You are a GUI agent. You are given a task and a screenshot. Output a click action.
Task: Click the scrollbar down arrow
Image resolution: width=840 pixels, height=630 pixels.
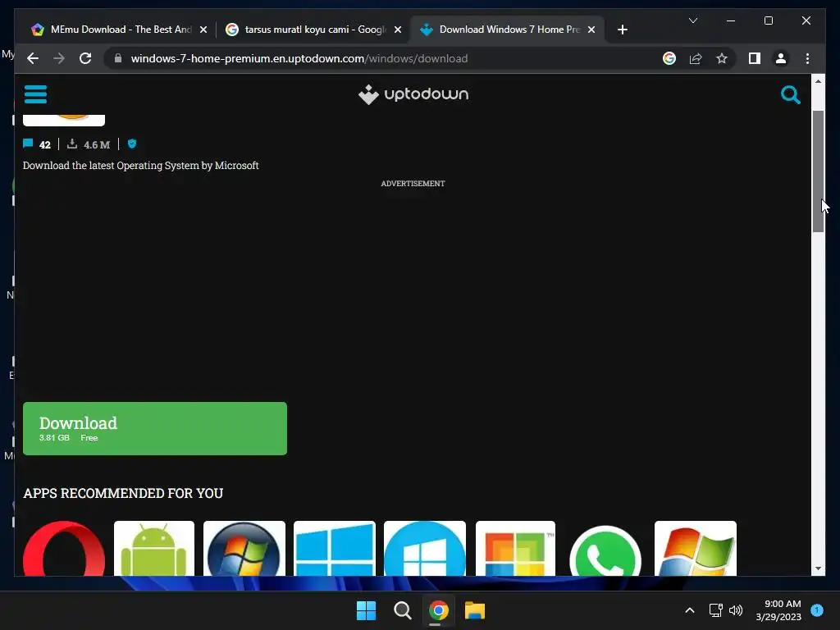(818, 569)
